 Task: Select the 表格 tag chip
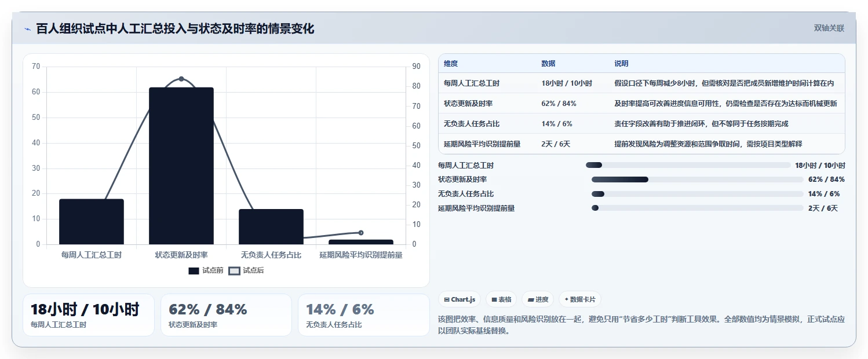click(x=501, y=299)
